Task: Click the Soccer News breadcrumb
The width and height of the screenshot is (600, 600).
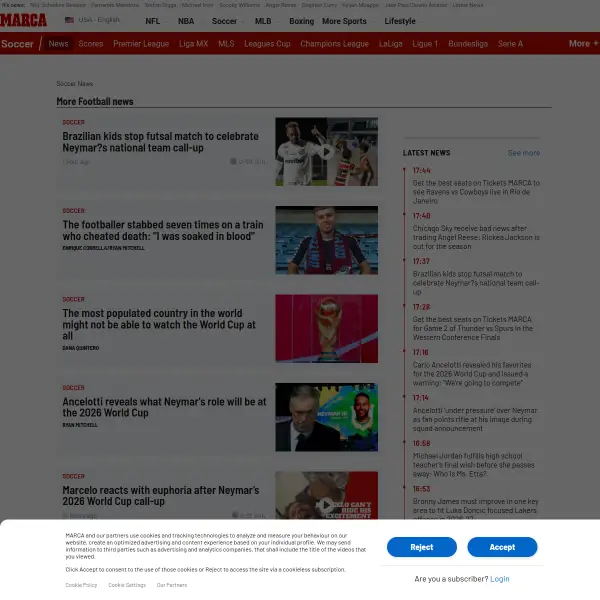Action: (x=75, y=83)
